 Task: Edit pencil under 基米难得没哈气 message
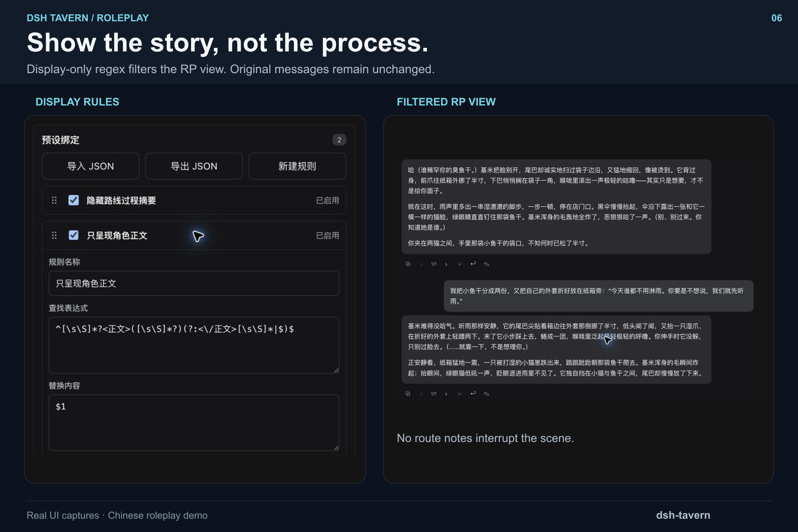[487, 394]
